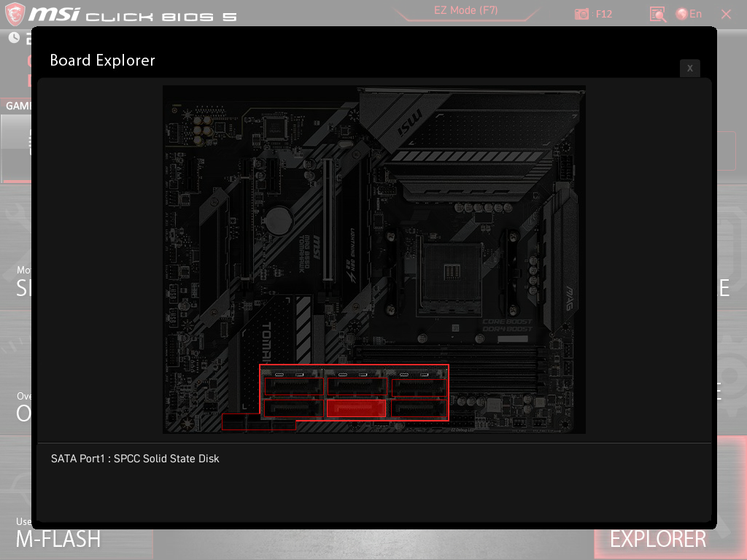Switch to EZ Mode (F7)

(x=465, y=10)
